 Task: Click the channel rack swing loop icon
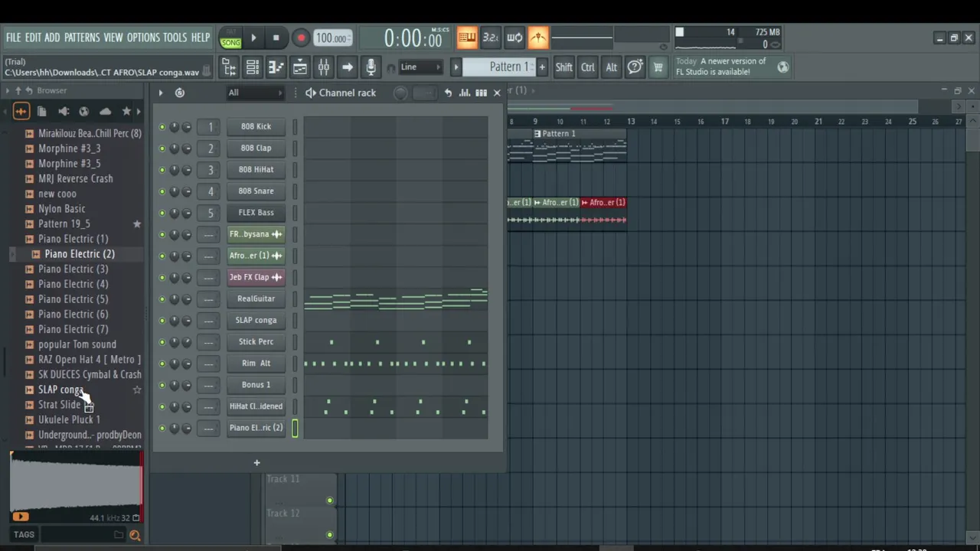pos(179,93)
